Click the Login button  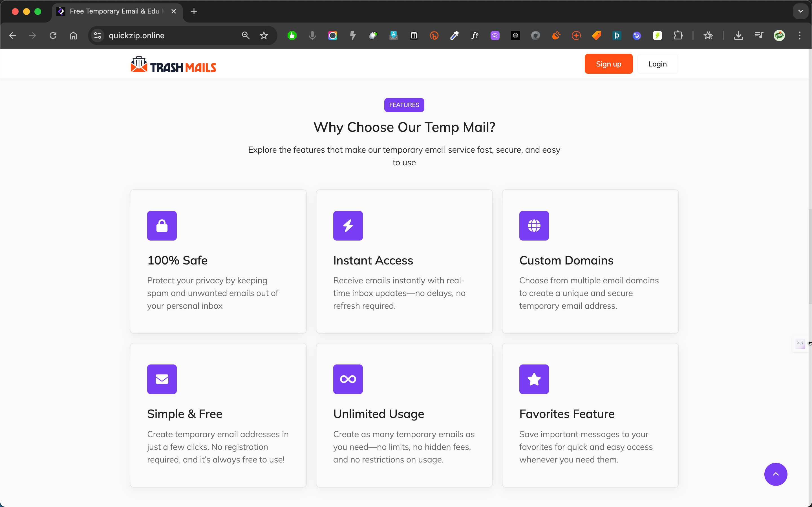pos(657,64)
